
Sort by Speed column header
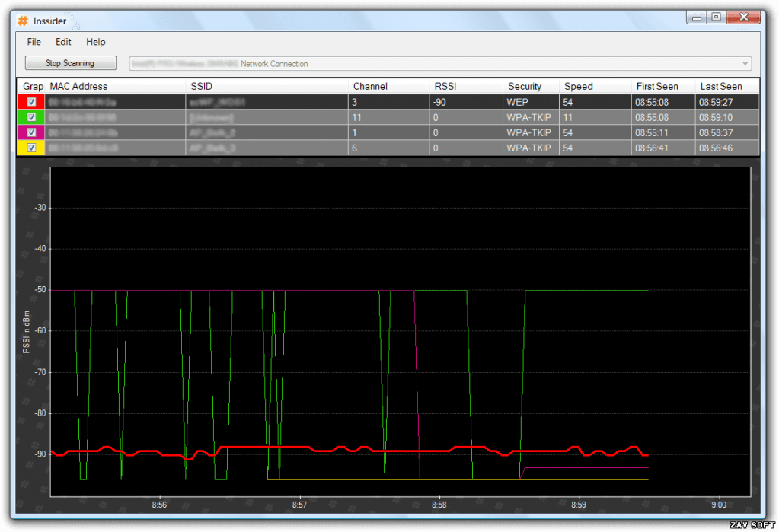(x=595, y=87)
